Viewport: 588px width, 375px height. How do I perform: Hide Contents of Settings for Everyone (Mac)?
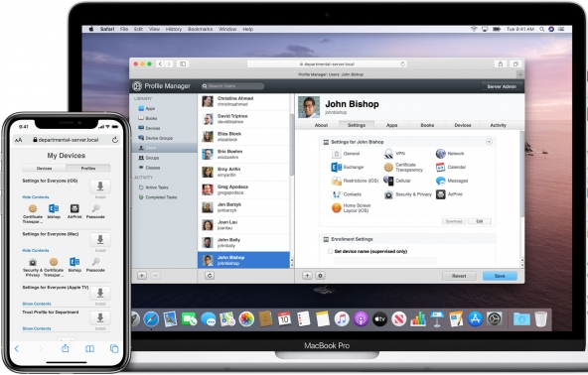36,250
